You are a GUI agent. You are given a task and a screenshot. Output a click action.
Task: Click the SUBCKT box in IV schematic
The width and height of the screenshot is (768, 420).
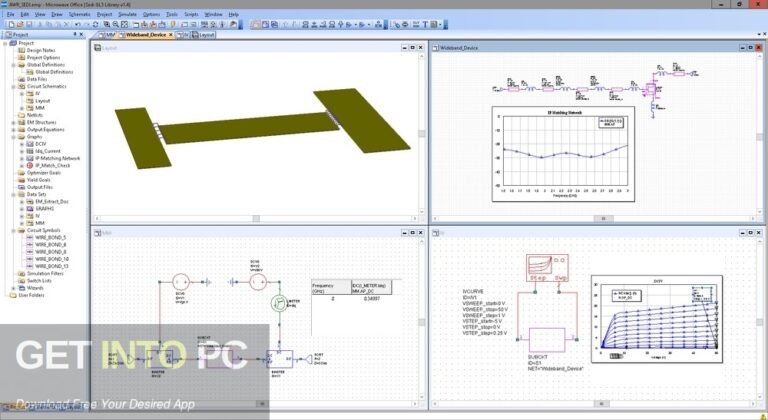coord(547,340)
